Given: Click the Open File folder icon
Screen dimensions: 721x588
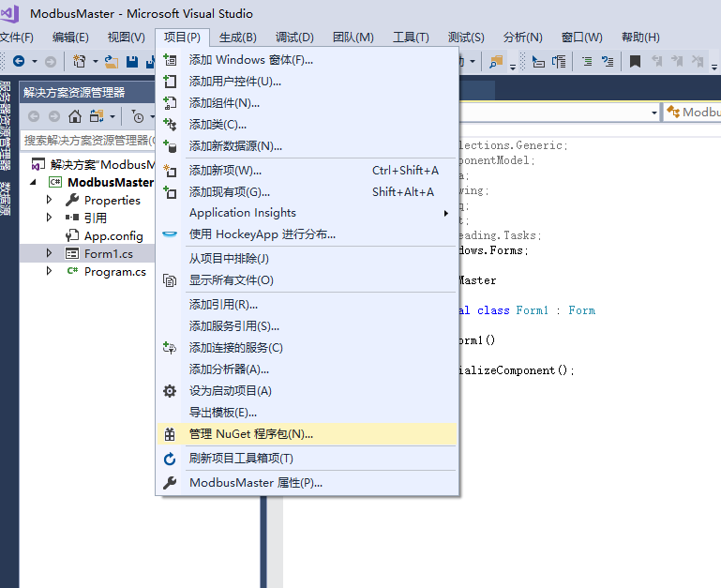Looking at the screenshot, I should 111,62.
